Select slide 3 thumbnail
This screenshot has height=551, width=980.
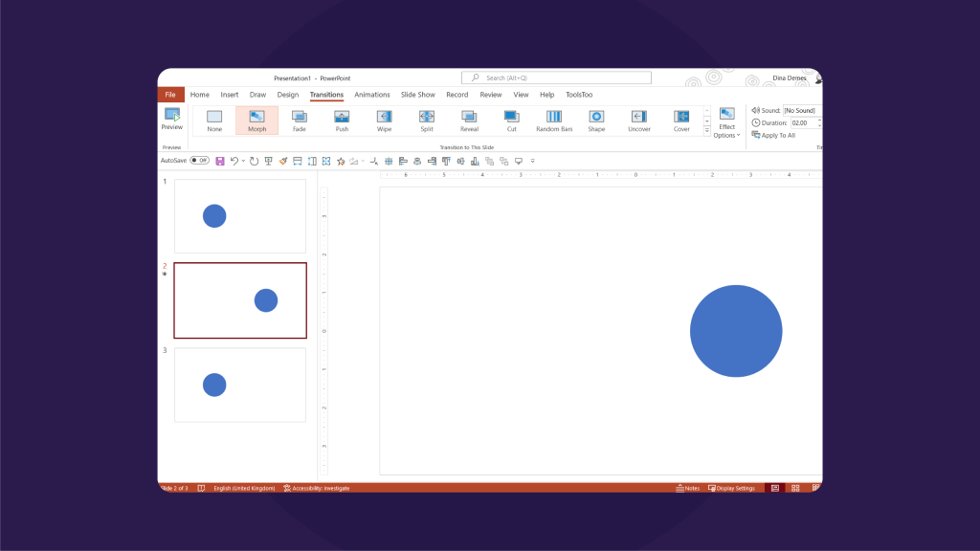point(239,385)
